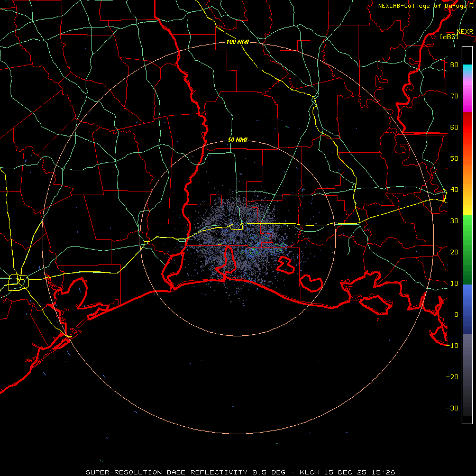Click the green band of the color bar
Viewport: 476px width, 476px height.
pyautogui.click(x=467, y=250)
